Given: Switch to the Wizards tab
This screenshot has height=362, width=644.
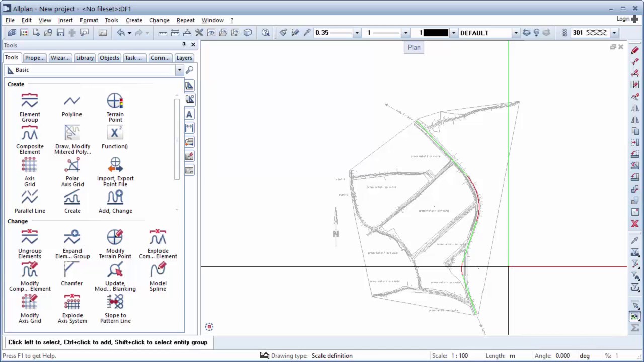Looking at the screenshot, I should (60, 58).
